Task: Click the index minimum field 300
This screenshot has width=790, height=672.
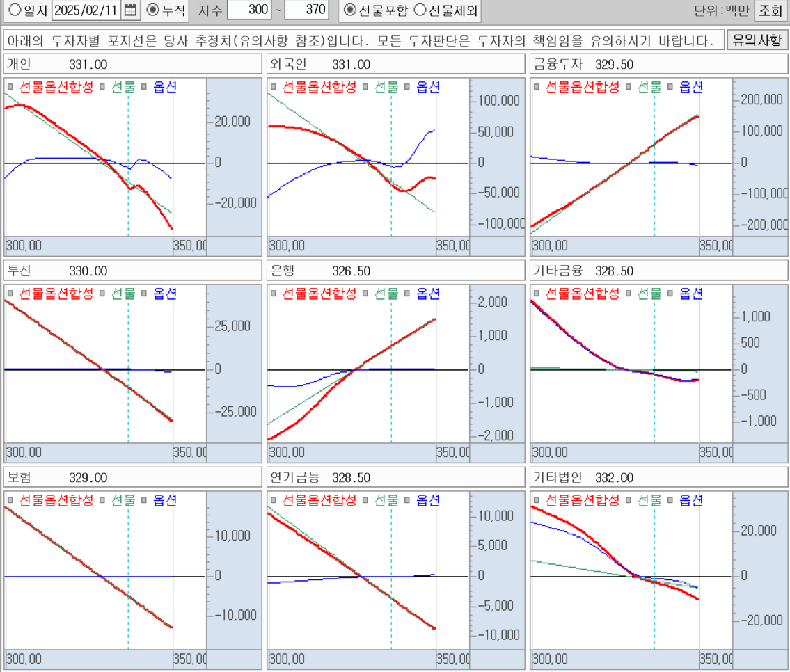Action: click(248, 10)
